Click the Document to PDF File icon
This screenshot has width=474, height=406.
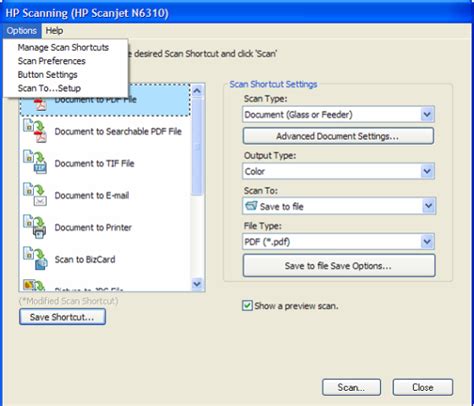[x=41, y=104]
